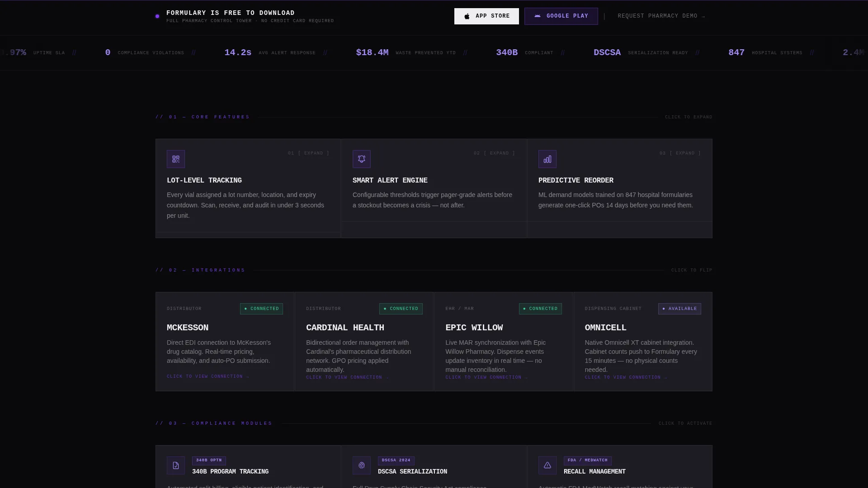The height and width of the screenshot is (488, 868).
Task: Select the FDA / MedWatch tag
Action: click(x=588, y=460)
